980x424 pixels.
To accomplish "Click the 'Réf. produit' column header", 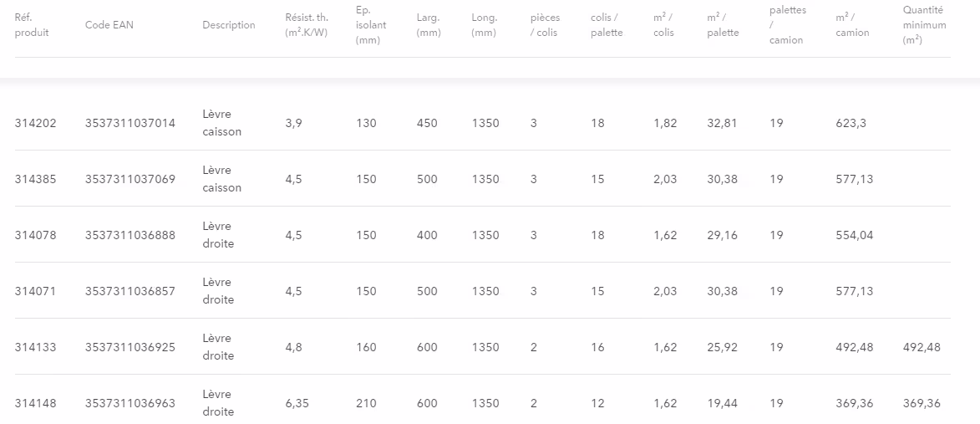I will click(32, 25).
